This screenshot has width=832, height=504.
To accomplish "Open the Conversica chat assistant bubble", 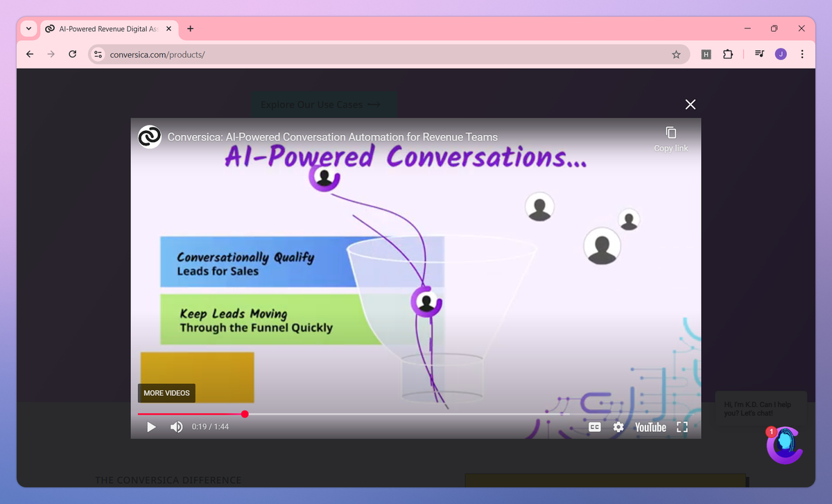I will pos(784,446).
